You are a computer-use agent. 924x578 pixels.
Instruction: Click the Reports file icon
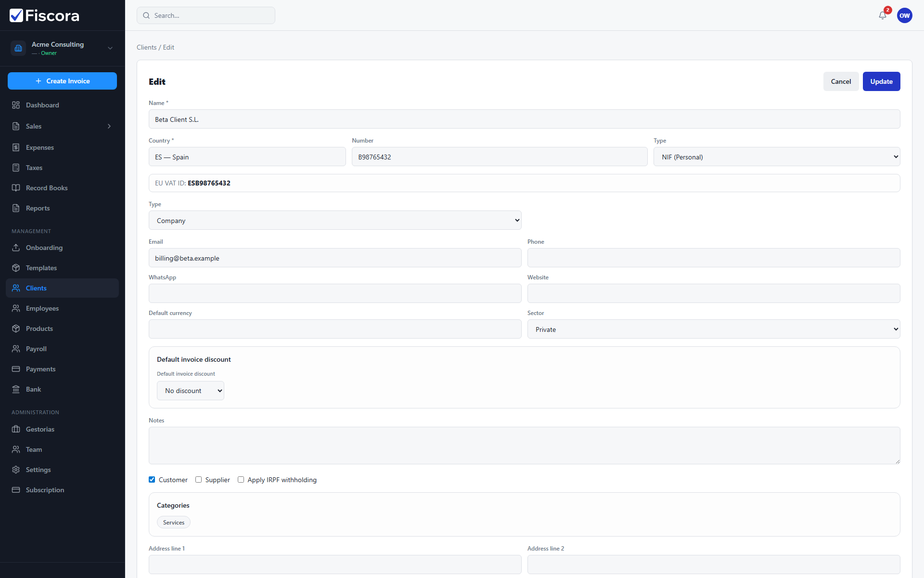pyautogui.click(x=16, y=208)
